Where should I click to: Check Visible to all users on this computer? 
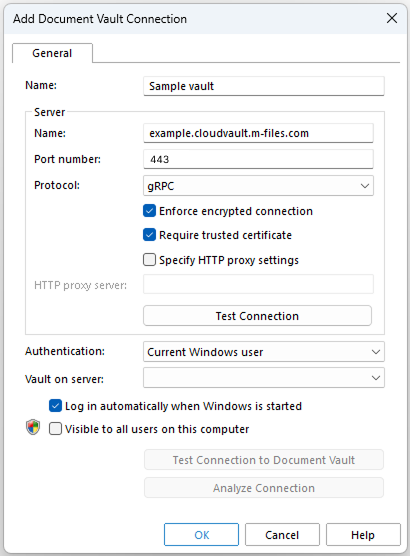tap(55, 429)
